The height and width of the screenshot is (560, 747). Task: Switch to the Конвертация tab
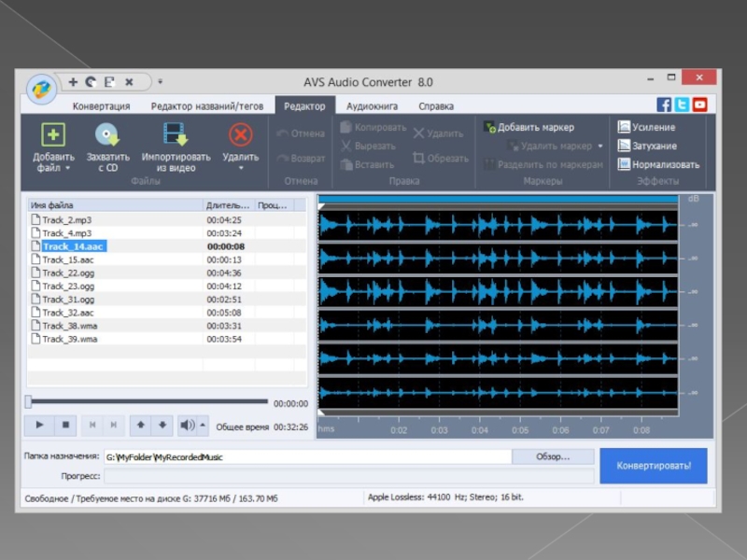tap(101, 106)
